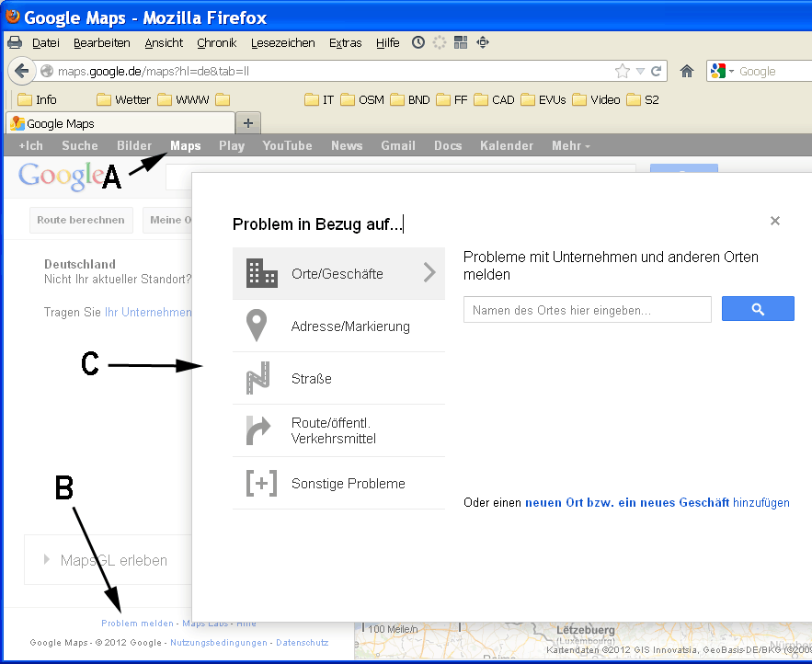Click YouTube in the Google bar

tap(287, 145)
